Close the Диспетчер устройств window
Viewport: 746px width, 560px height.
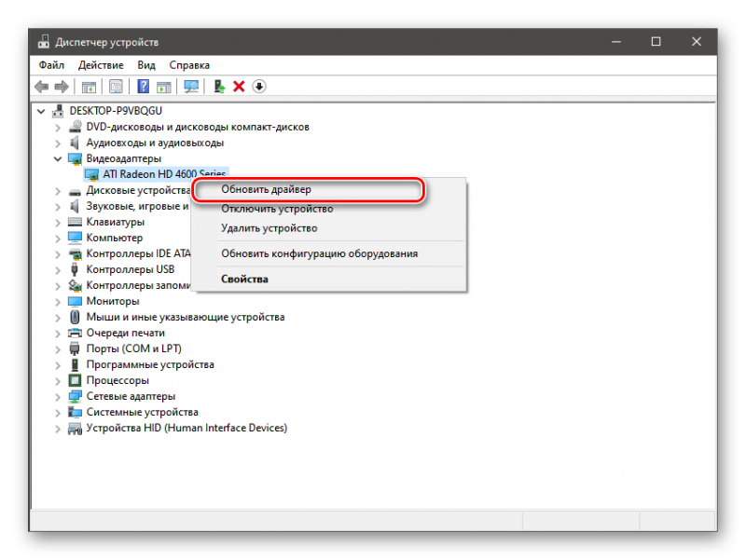coord(697,42)
